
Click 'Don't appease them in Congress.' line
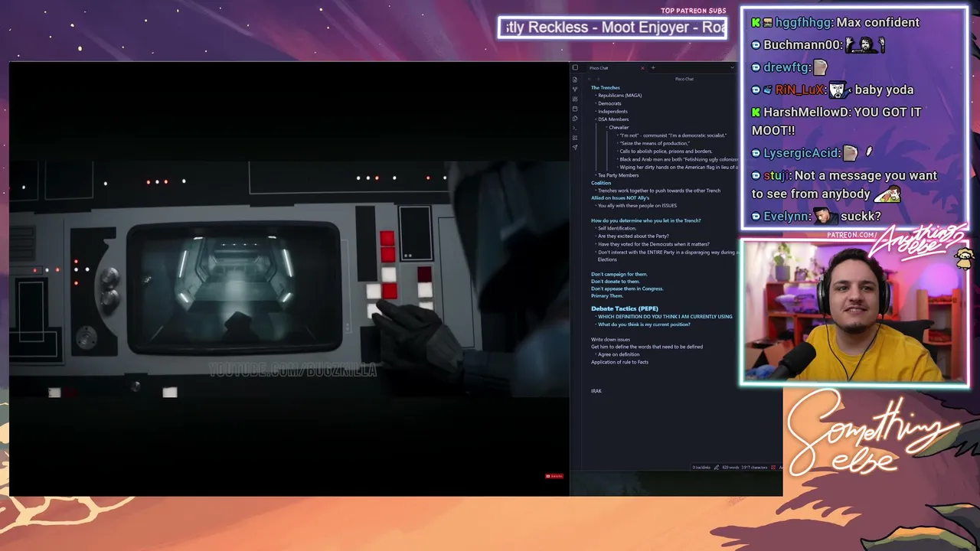pyautogui.click(x=627, y=289)
